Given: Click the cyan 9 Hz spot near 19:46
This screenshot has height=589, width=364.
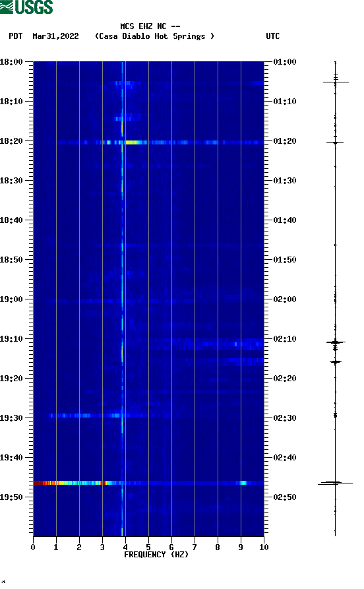Looking at the screenshot, I should (x=243, y=483).
